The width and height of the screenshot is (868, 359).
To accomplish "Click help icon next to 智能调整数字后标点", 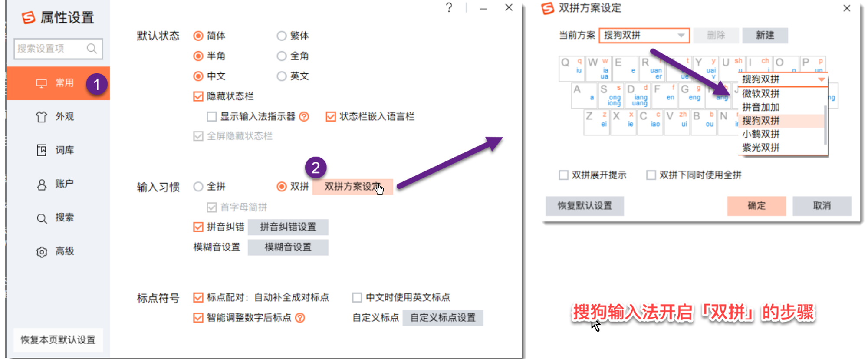I will [x=300, y=318].
